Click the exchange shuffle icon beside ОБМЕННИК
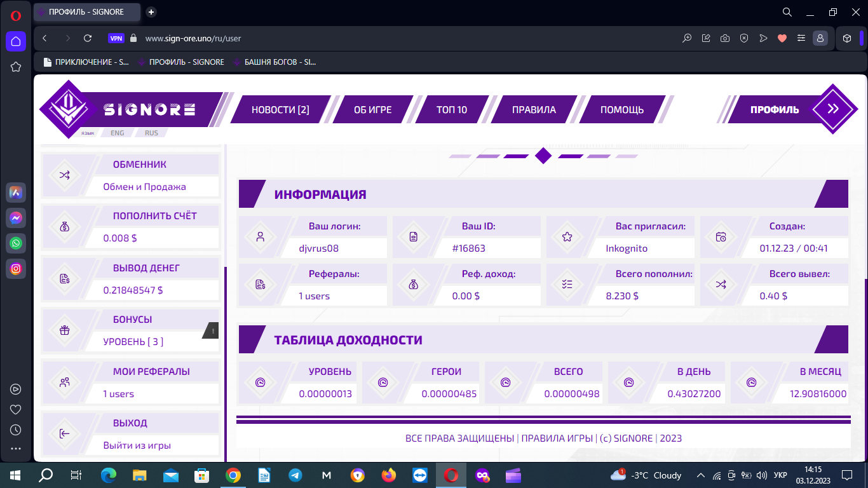The image size is (868, 488). pyautogui.click(x=65, y=175)
